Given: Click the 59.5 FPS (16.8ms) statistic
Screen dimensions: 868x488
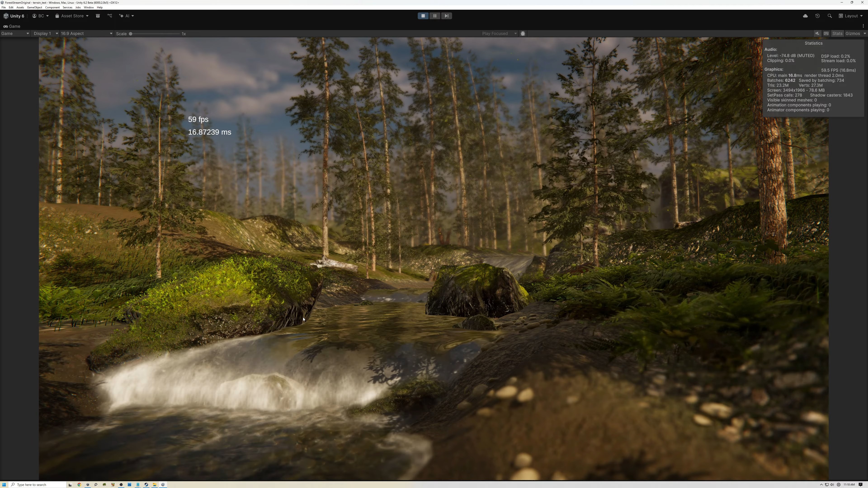Looking at the screenshot, I should (x=838, y=70).
